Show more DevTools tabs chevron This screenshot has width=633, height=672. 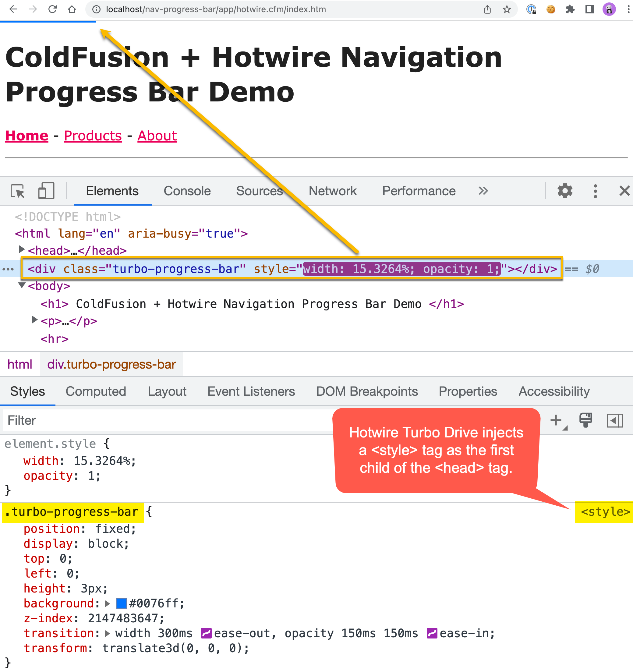point(483,191)
